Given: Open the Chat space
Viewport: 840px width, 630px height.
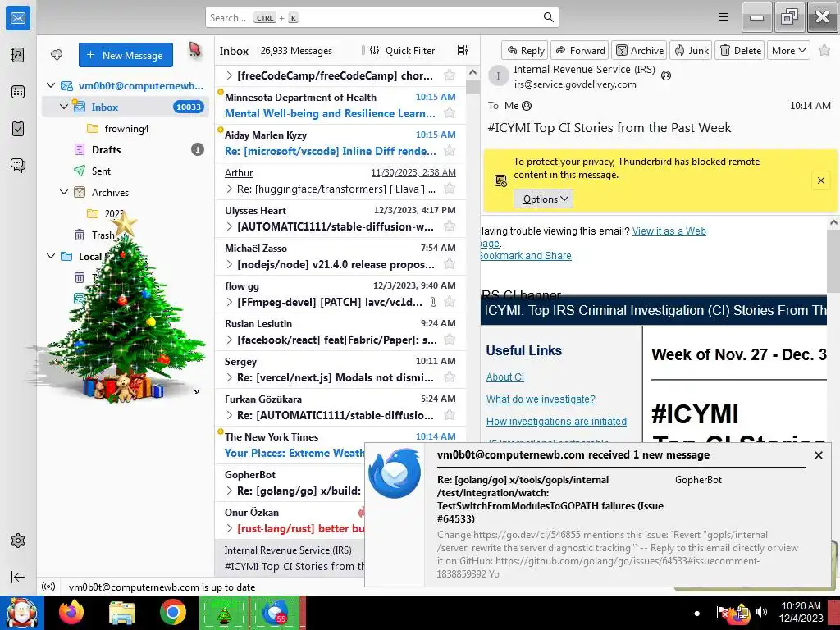Looking at the screenshot, I should click(x=18, y=165).
